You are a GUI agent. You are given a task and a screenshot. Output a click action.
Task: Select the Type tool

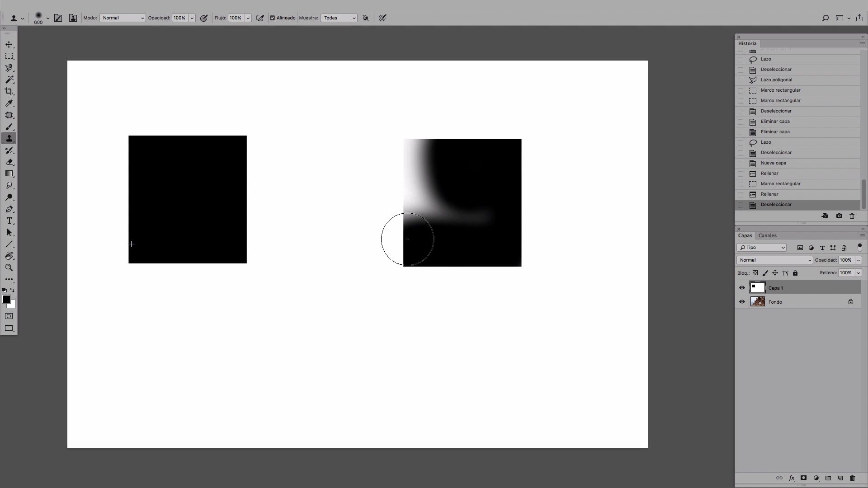tap(9, 221)
